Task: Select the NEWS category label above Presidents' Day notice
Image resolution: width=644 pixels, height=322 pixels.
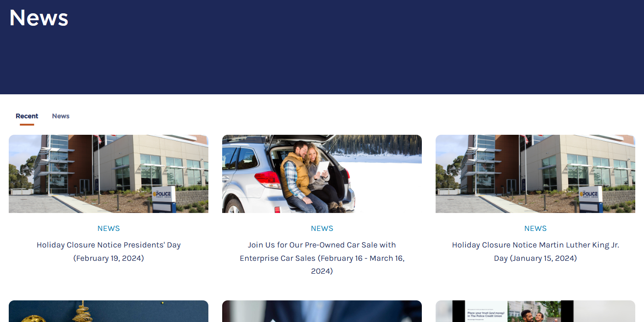Action: tap(109, 229)
